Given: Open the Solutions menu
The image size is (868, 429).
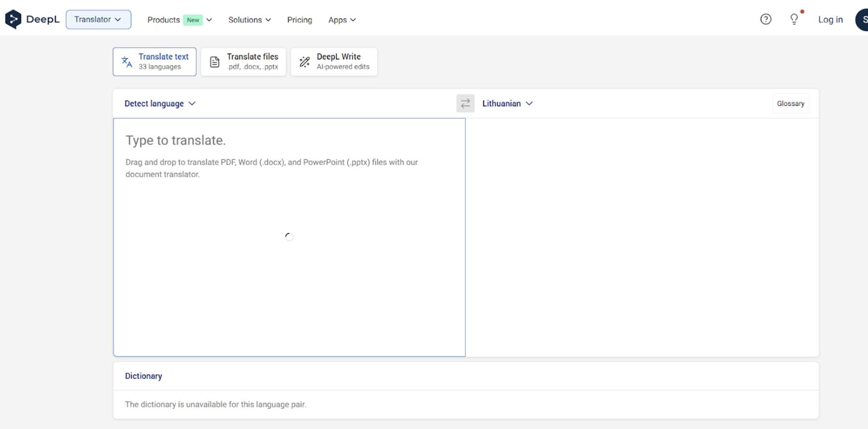Looking at the screenshot, I should tap(249, 20).
